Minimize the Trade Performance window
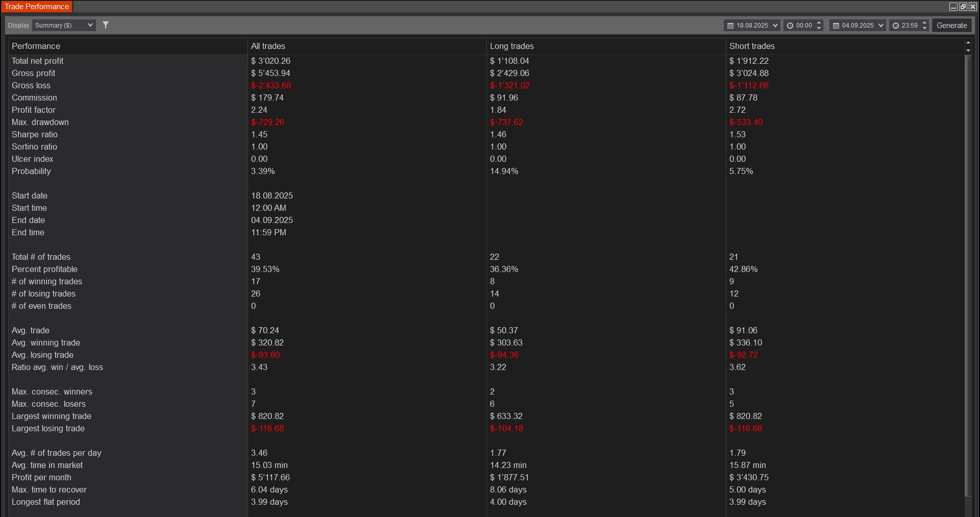The height and width of the screenshot is (517, 980). (x=953, y=7)
